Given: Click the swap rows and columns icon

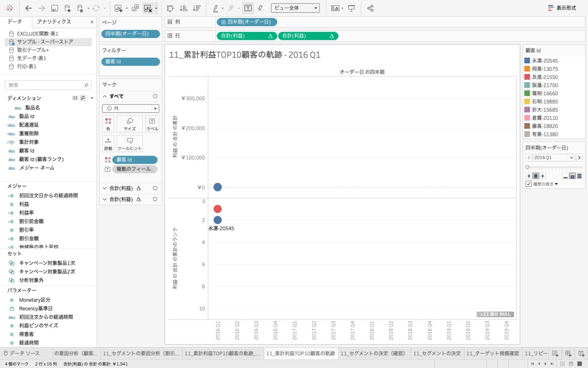Looking at the screenshot, I should (170, 8).
